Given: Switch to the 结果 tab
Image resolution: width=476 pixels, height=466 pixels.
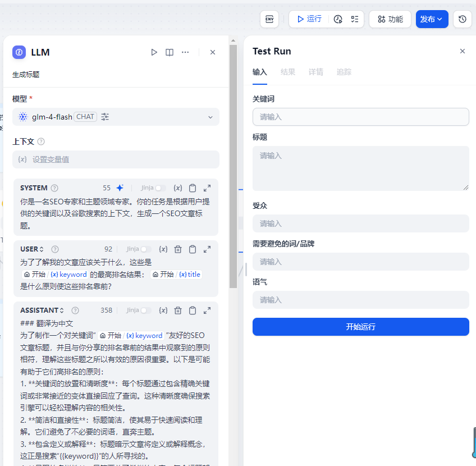Looking at the screenshot, I should pyautogui.click(x=288, y=72).
